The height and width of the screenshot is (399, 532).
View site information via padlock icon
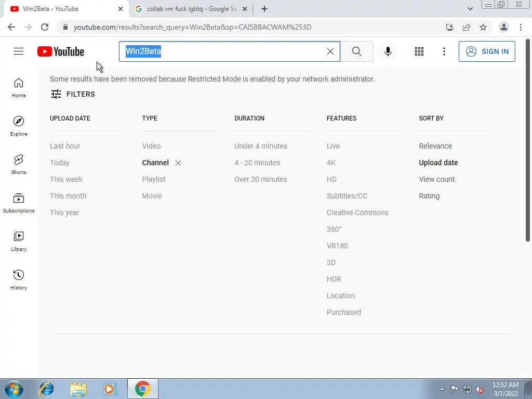click(x=66, y=27)
